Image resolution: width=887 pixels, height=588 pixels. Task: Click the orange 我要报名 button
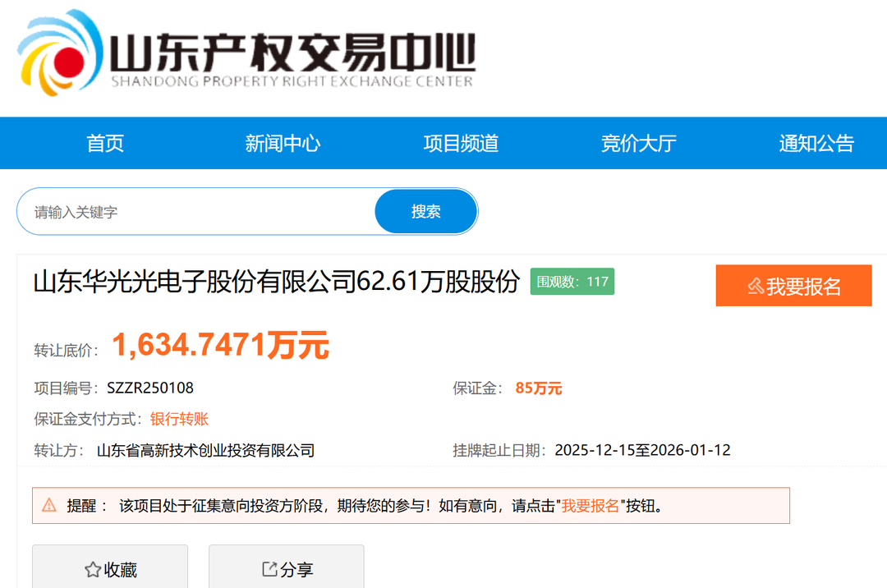click(793, 286)
